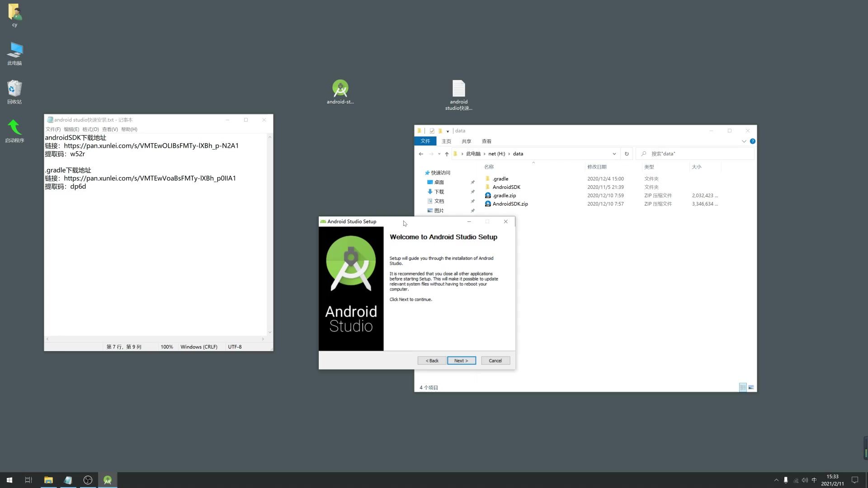This screenshot has height=488, width=868.
Task: Select 快速访问 in the navigation pane
Action: pos(437,173)
